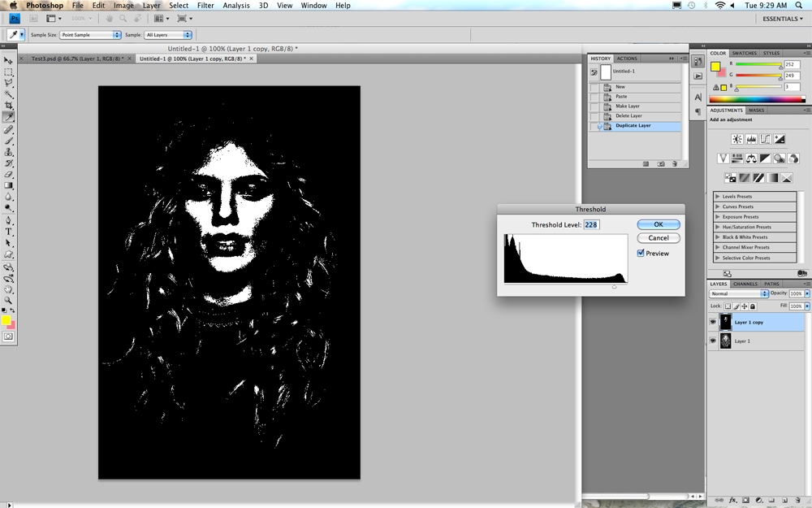Set history brush source at Paste state
This screenshot has height=508, width=812.
(594, 97)
